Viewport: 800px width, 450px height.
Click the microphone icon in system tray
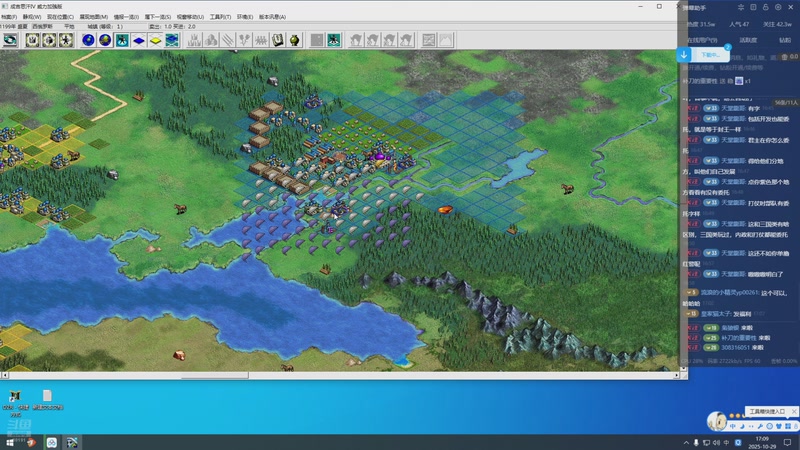pyautogui.click(x=696, y=442)
